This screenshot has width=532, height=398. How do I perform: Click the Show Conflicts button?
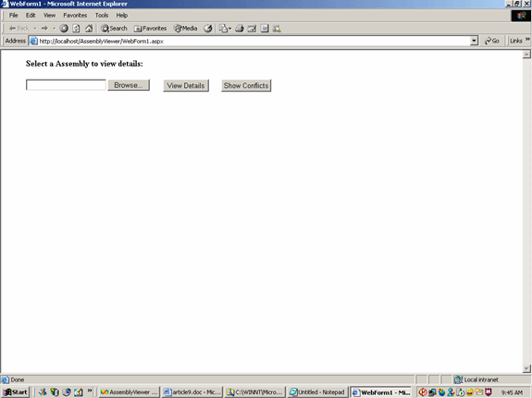click(x=246, y=85)
